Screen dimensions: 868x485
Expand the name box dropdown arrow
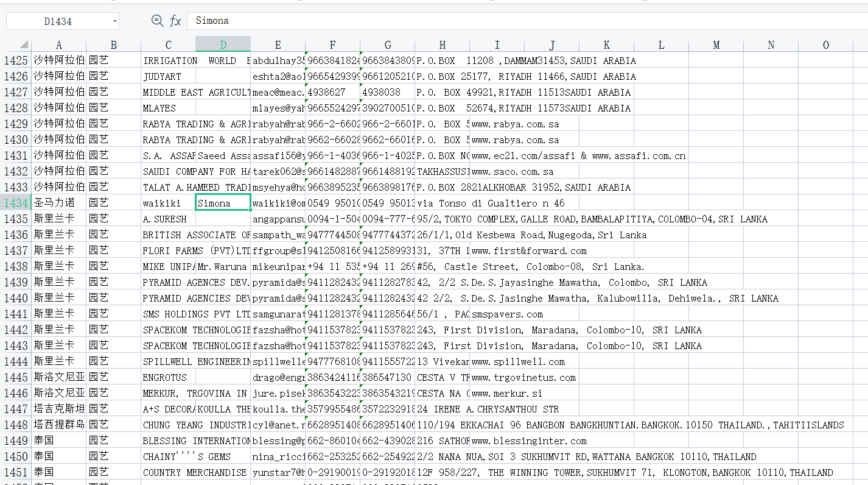coord(114,21)
